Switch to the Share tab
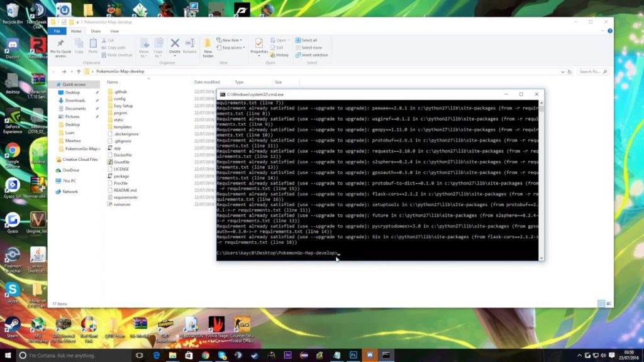644x362 pixels. coord(96,31)
